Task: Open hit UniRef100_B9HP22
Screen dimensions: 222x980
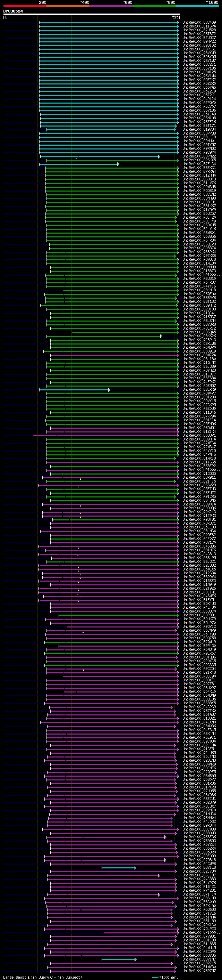Action: (199, 41)
